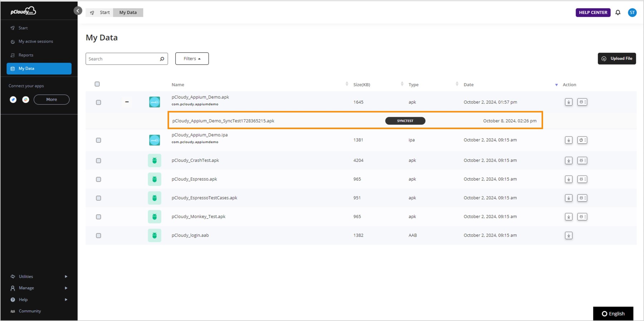Click the search magnifier icon
This screenshot has height=321, width=644.
(x=162, y=59)
